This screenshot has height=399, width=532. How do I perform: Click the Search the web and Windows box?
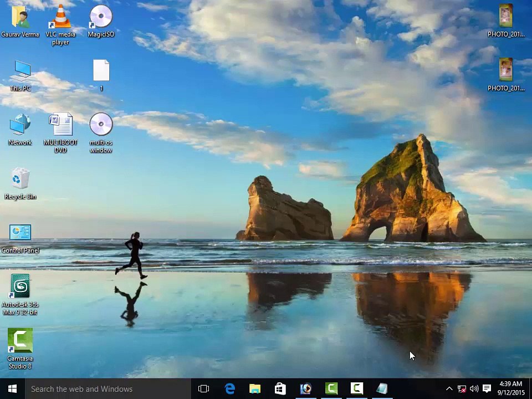[108, 389]
